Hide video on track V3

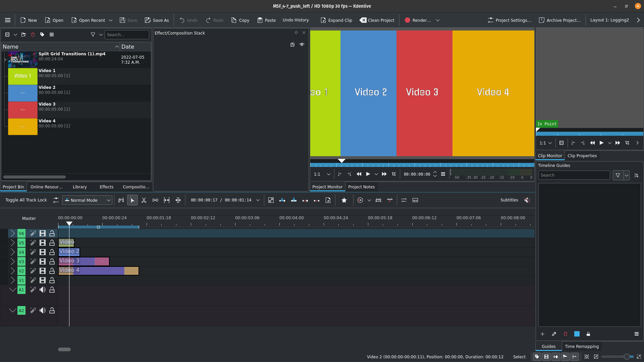point(43,261)
